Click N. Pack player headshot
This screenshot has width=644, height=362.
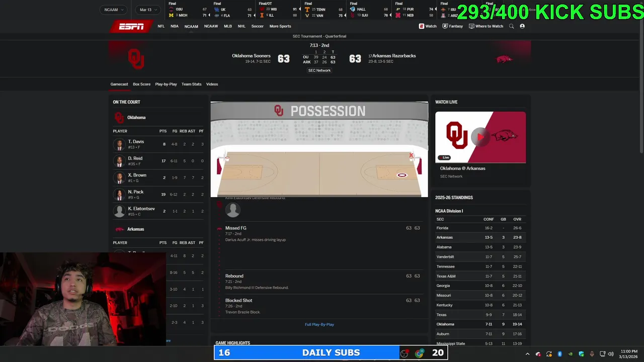tap(119, 194)
